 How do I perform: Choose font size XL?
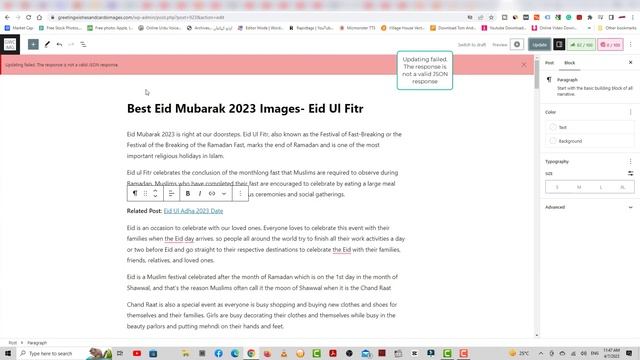pos(623,187)
